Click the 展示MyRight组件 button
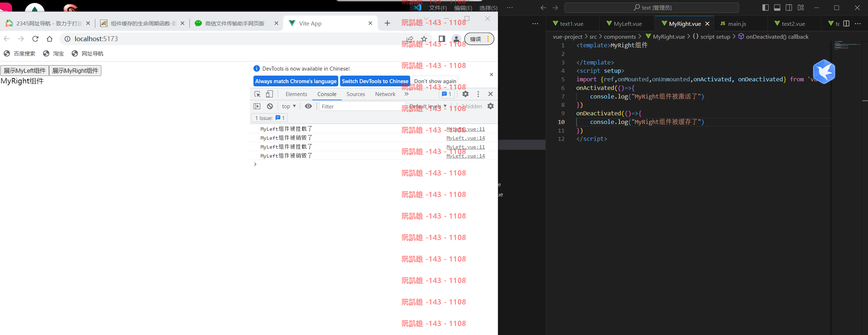 tap(75, 71)
